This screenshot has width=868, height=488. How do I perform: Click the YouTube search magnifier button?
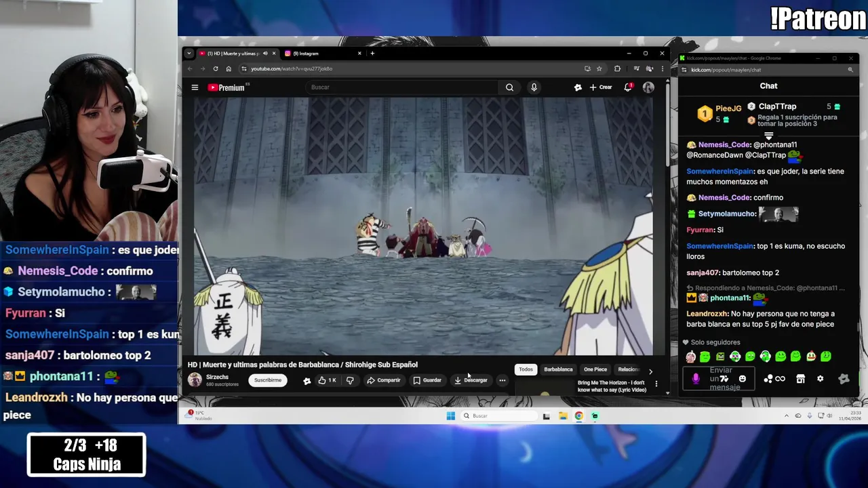pos(509,87)
